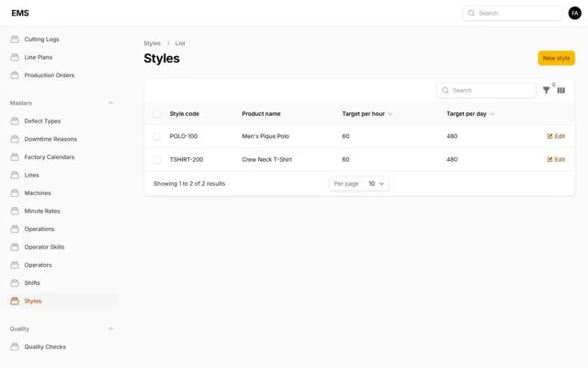Click the New style button
Screen dimensions: 588x368
(556, 58)
